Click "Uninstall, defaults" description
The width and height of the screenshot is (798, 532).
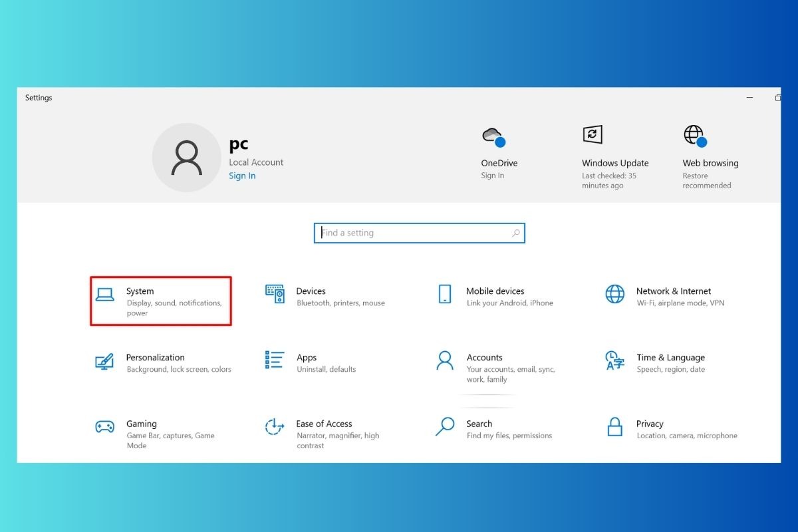tap(327, 370)
